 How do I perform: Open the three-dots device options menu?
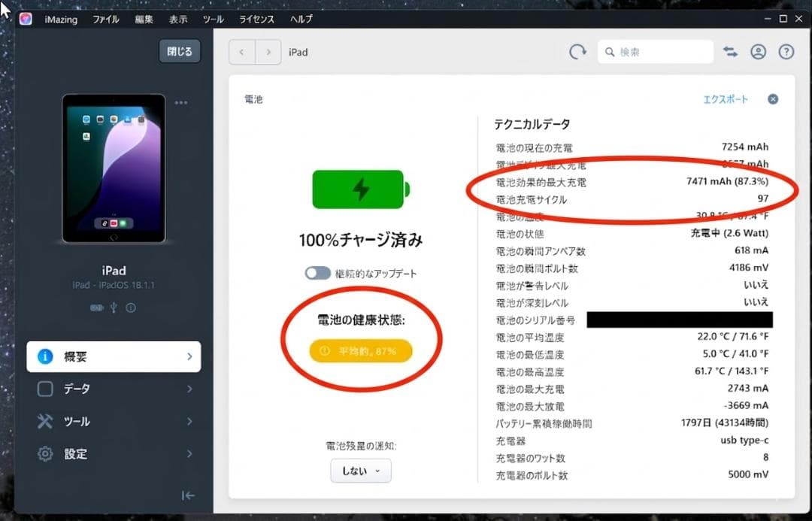click(181, 102)
